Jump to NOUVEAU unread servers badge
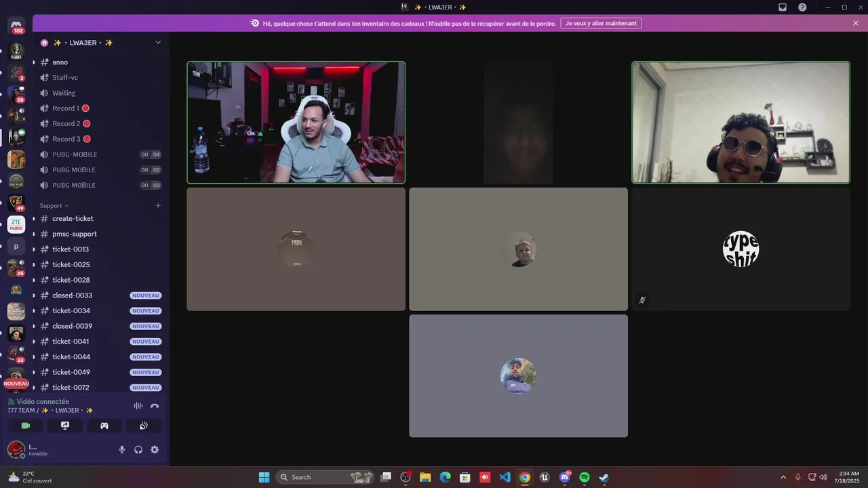This screenshot has height=488, width=868. pyautogui.click(x=16, y=384)
